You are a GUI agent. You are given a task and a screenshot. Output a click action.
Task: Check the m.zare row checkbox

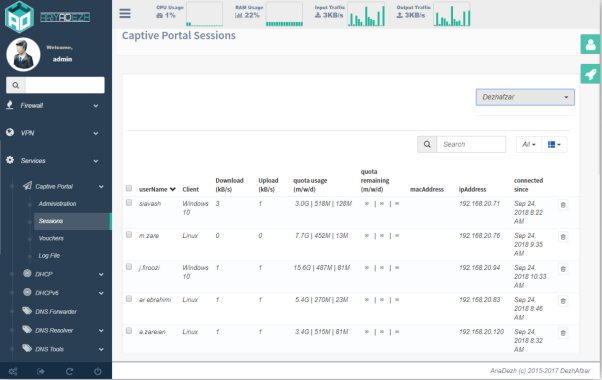[129, 235]
